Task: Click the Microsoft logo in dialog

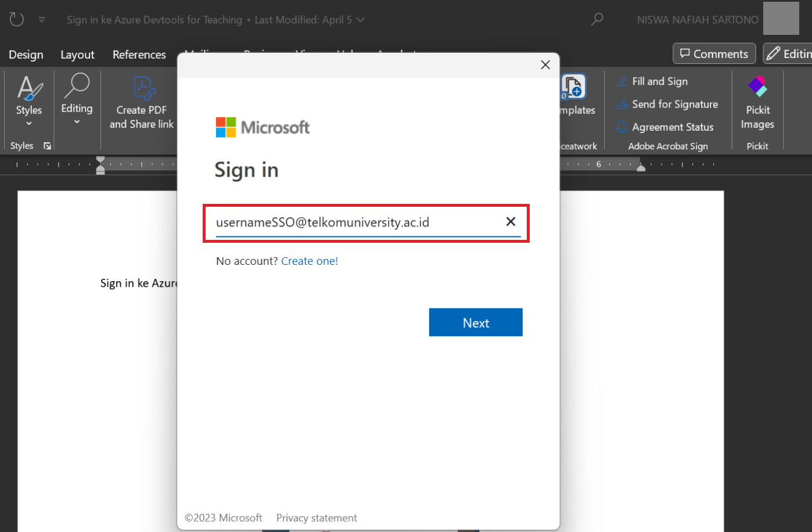Action: [x=263, y=127]
